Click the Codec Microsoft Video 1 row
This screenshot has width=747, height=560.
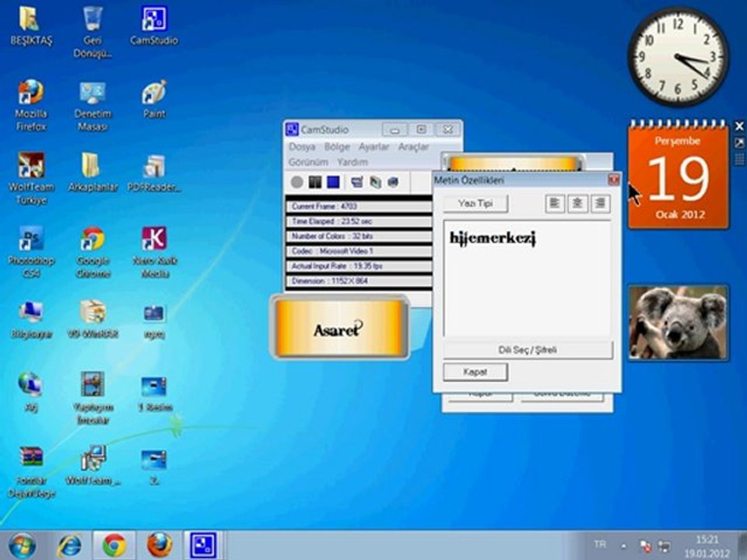coord(358,251)
